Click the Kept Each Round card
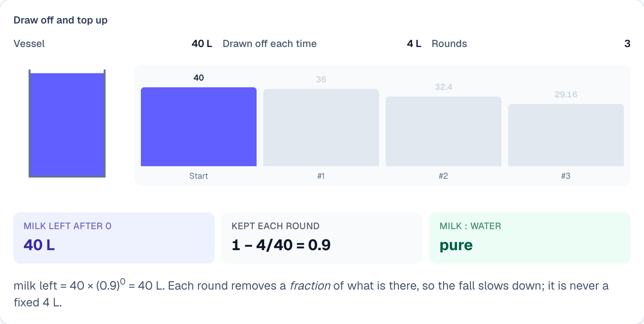This screenshot has height=324, width=644. point(322,238)
